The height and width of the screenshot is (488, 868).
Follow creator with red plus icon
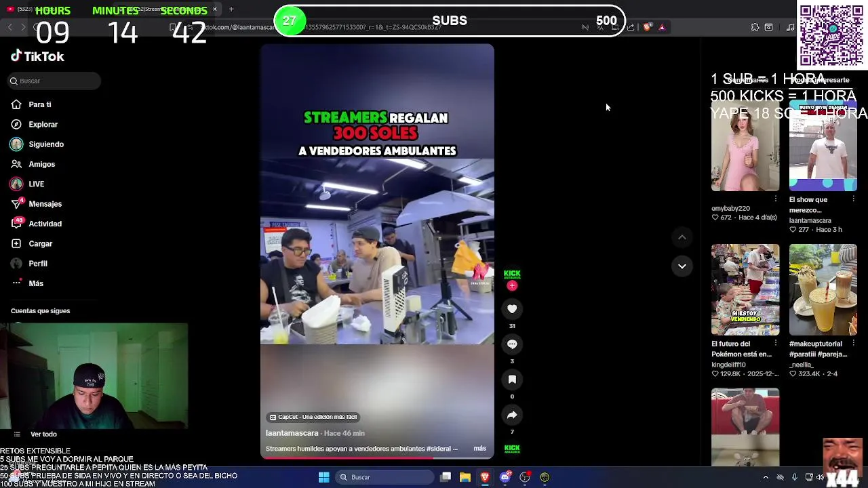[512, 286]
